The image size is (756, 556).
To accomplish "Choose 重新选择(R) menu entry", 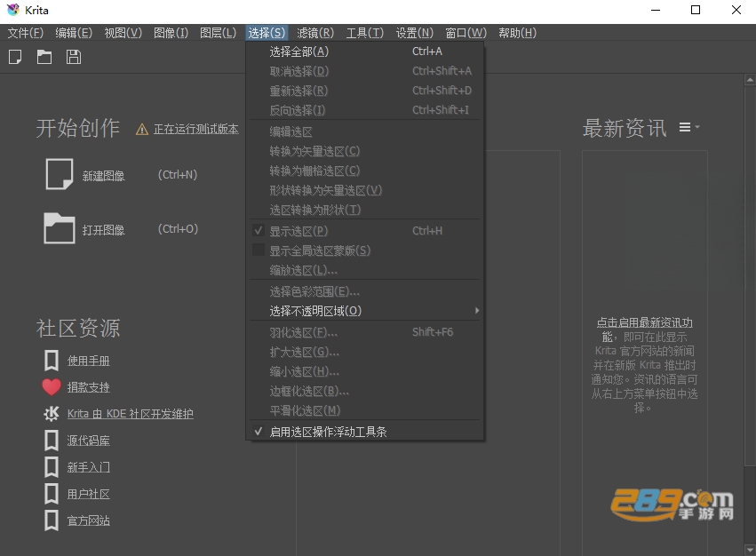I will click(x=365, y=91).
